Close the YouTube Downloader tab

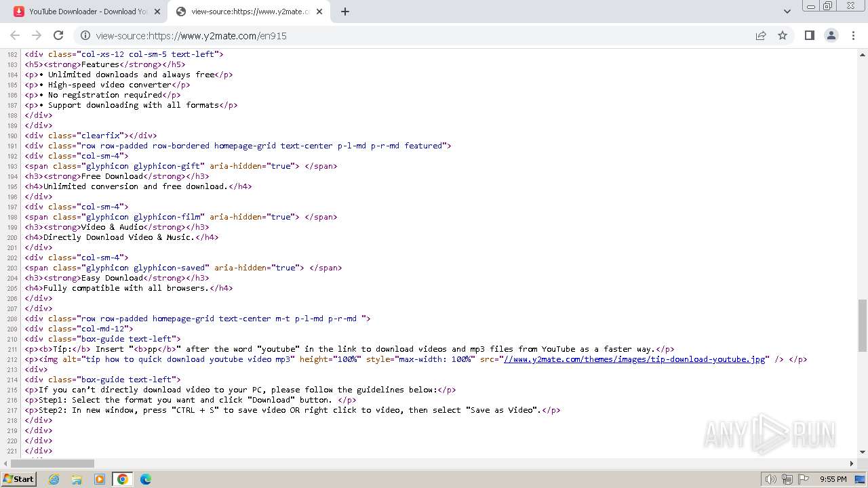[x=157, y=12]
